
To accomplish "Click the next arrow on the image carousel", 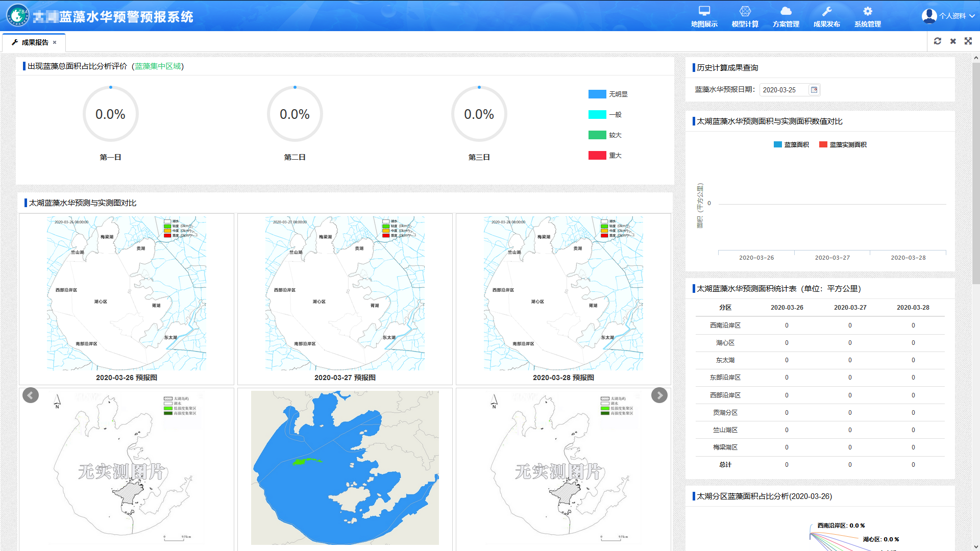I will point(659,395).
